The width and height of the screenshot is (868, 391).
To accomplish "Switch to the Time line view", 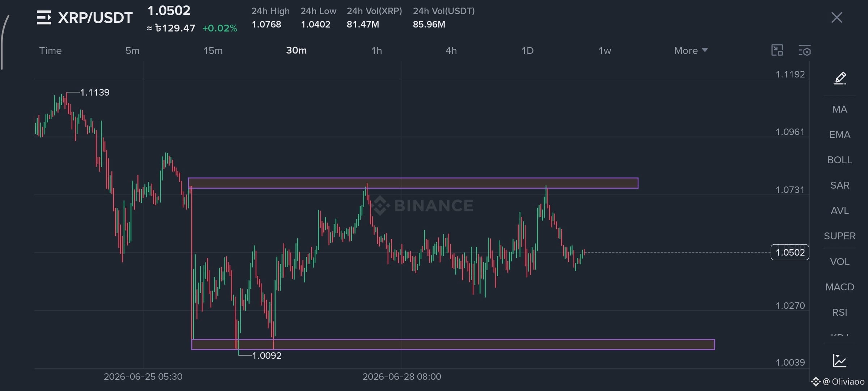I will pos(50,51).
